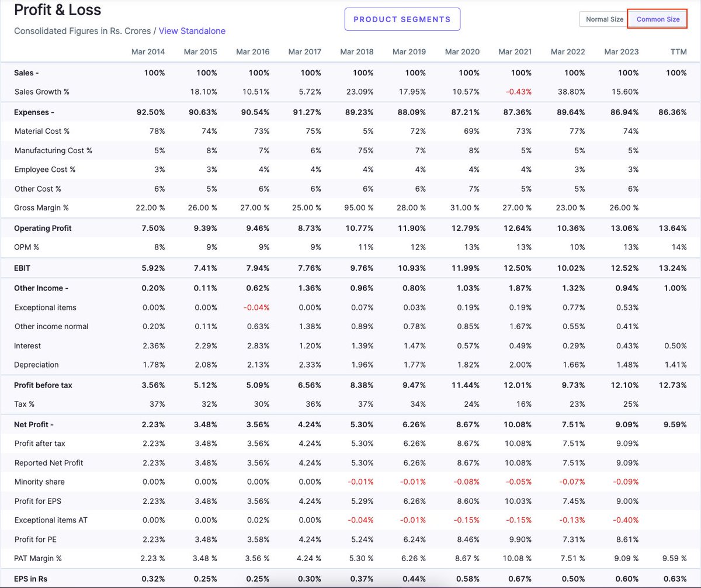Click the 13.64% TTM Operating Profit value
701x588 pixels.
674,229
